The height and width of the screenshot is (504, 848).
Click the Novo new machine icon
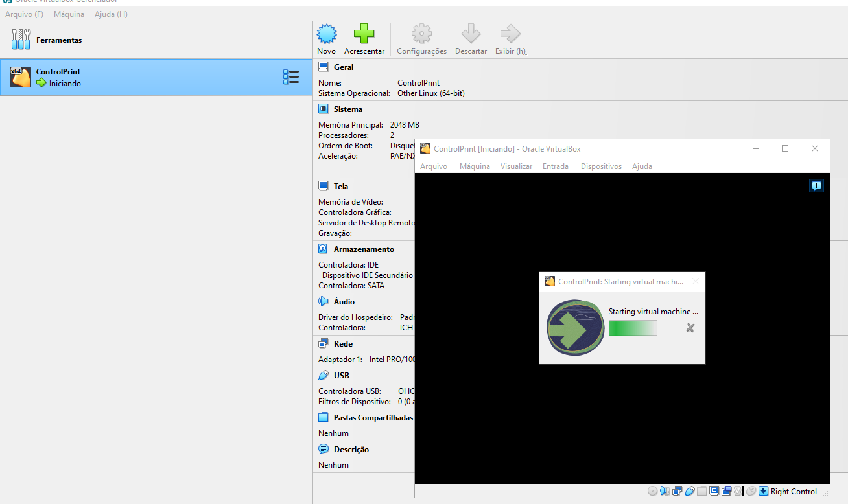[327, 34]
